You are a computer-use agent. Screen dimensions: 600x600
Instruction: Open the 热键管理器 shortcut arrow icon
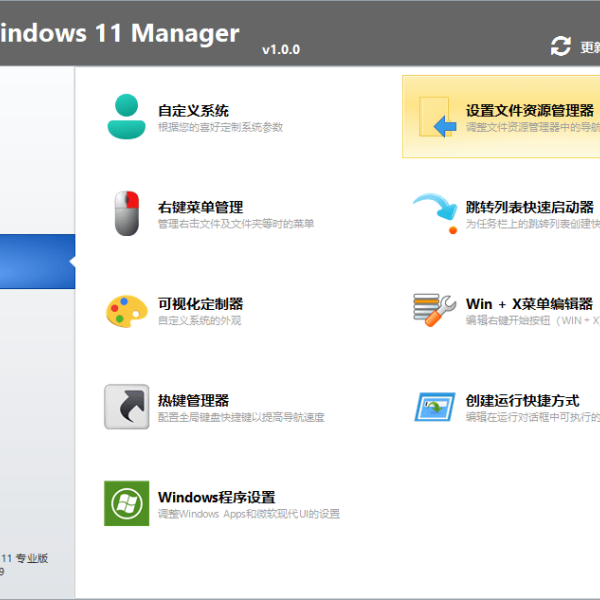(x=127, y=407)
